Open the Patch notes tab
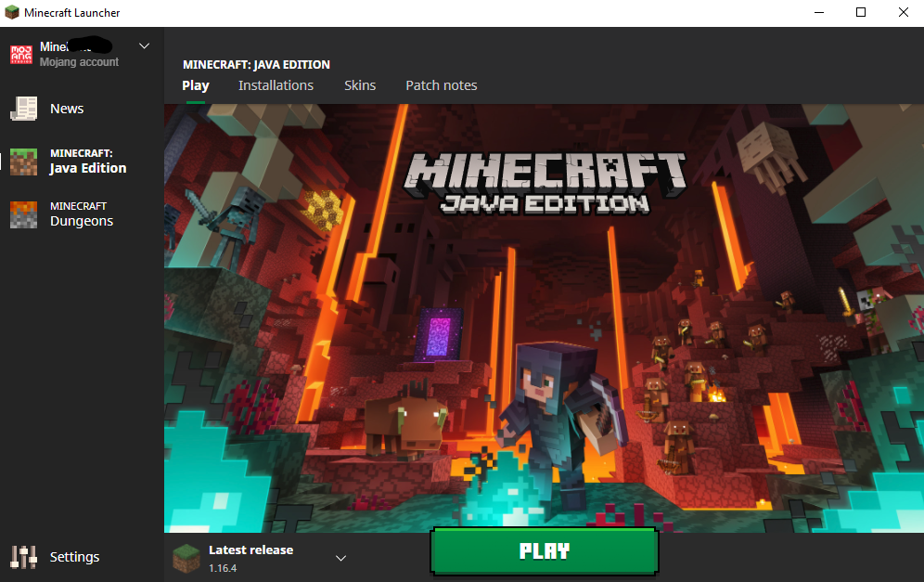The width and height of the screenshot is (924, 582). (x=442, y=85)
